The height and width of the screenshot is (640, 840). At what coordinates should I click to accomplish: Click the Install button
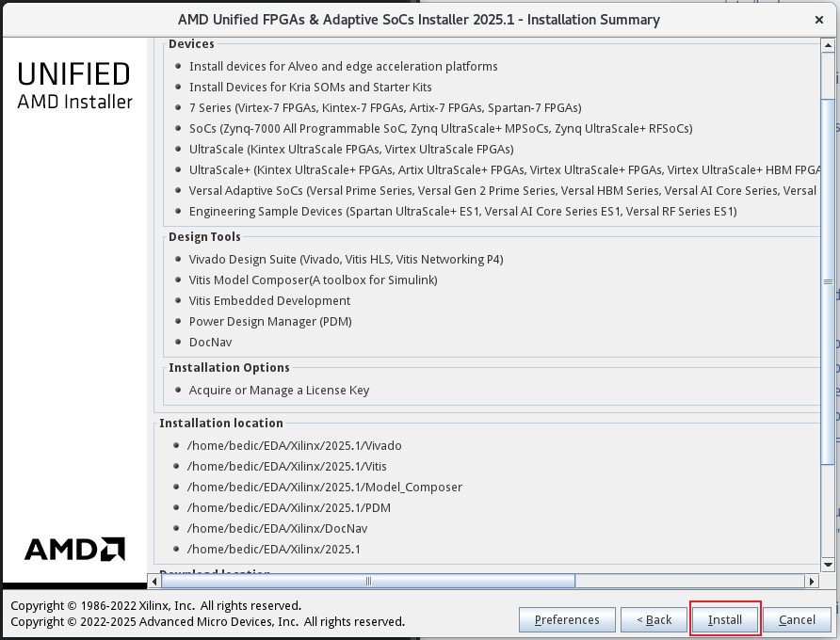[725, 619]
